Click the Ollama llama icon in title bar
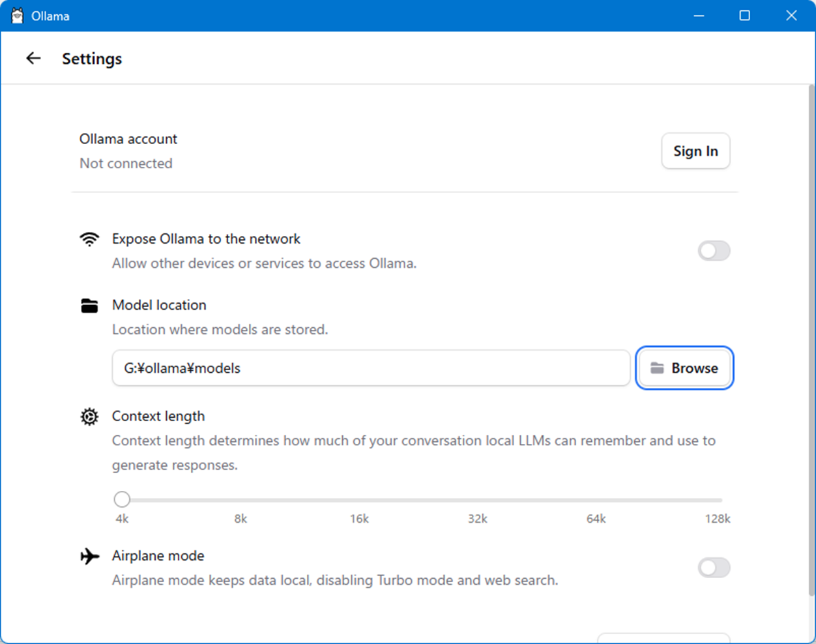Image resolution: width=816 pixels, height=644 pixels. pyautogui.click(x=17, y=16)
